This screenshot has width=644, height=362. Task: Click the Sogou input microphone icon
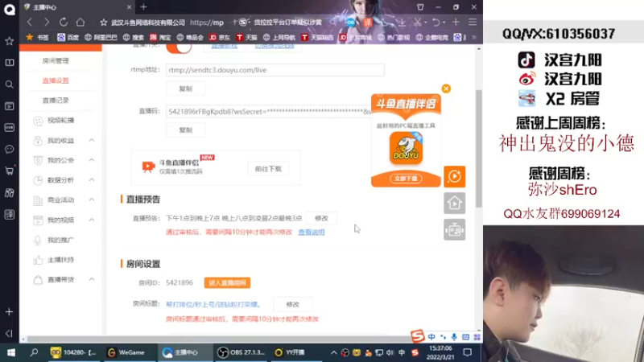454,337
